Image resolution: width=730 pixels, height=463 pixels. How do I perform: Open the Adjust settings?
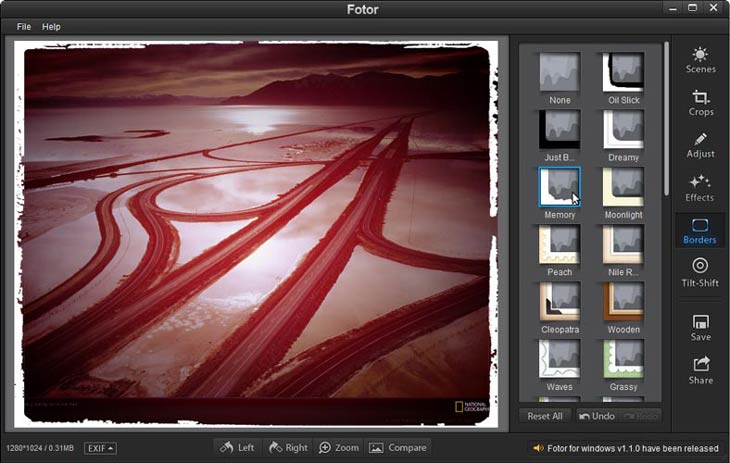pyautogui.click(x=700, y=145)
